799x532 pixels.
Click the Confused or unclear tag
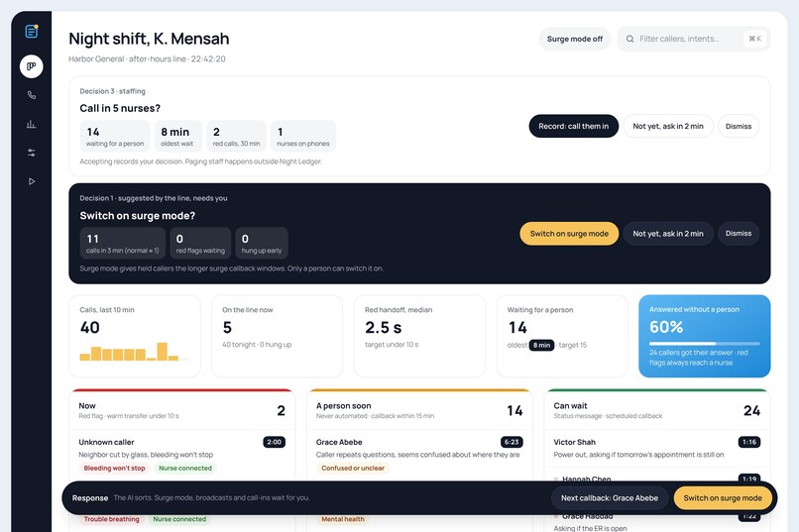coord(353,468)
